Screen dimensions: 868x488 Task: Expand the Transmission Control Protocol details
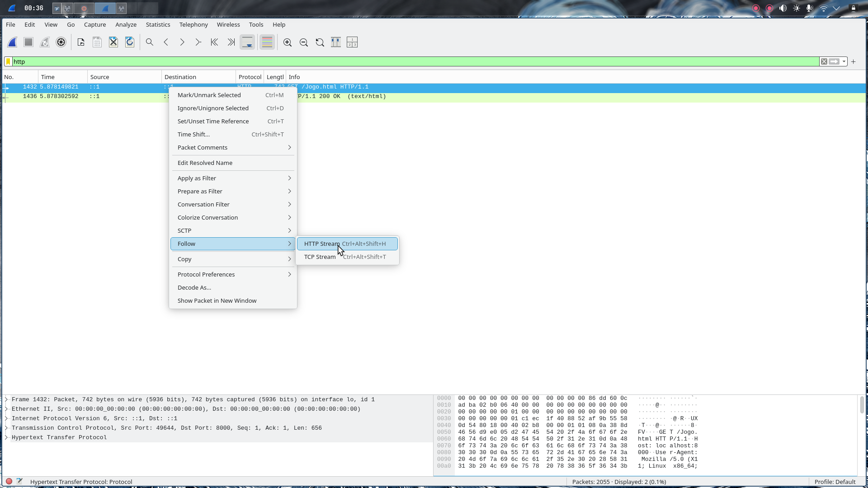coord(6,428)
